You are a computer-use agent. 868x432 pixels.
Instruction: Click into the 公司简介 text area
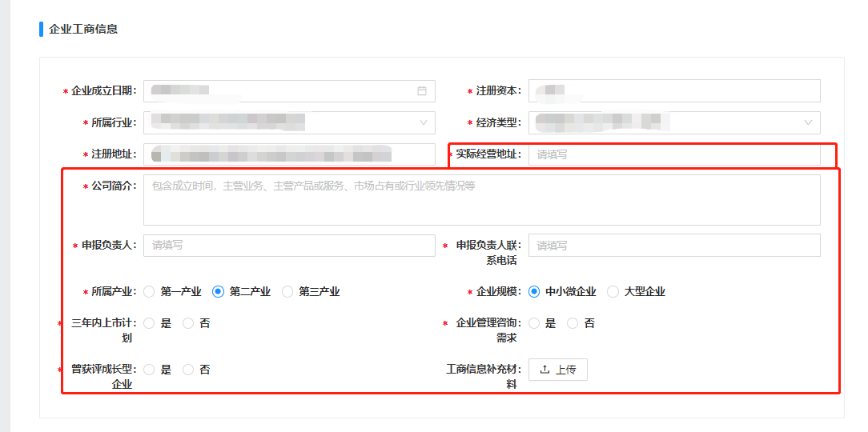[x=481, y=200]
